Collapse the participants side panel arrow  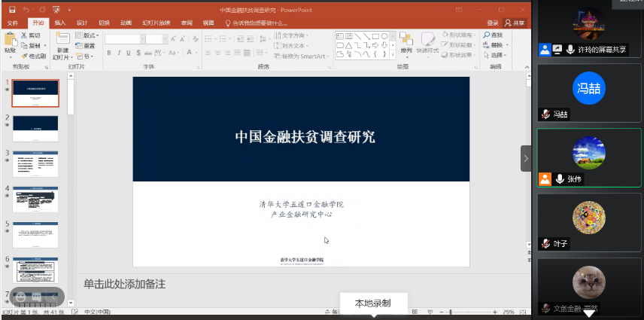coord(526,158)
